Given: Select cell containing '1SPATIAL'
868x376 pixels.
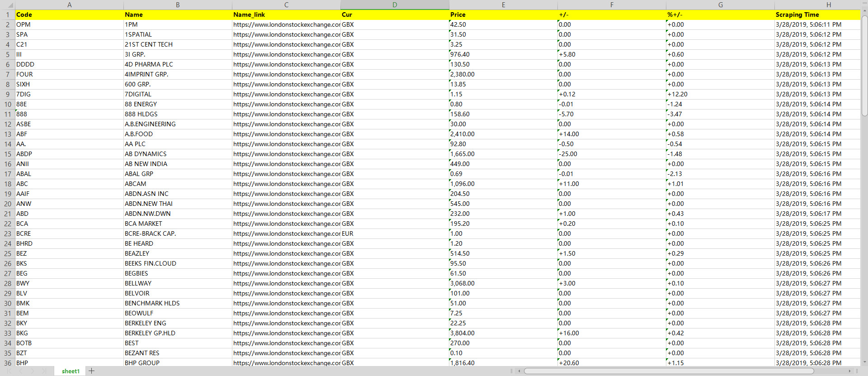Looking at the screenshot, I should [178, 34].
